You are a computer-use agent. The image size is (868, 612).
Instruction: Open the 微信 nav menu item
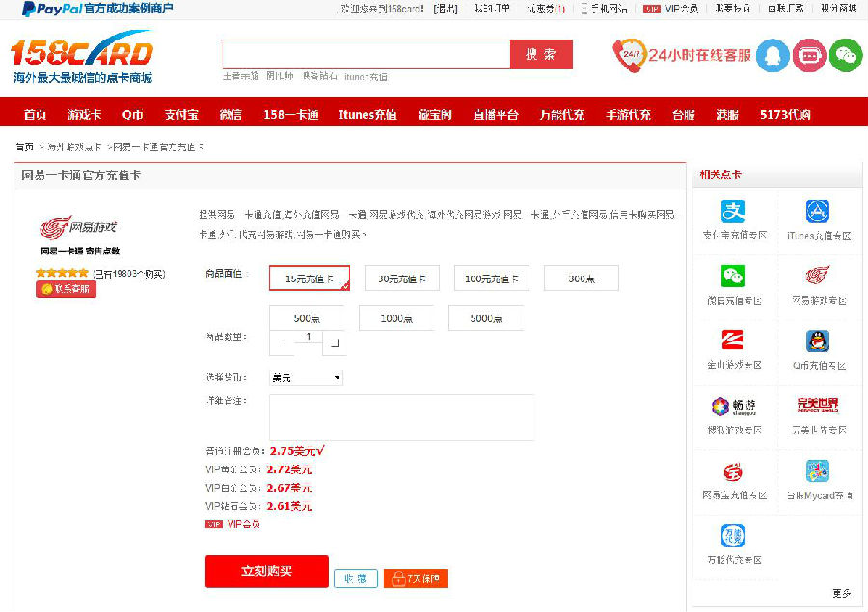231,115
